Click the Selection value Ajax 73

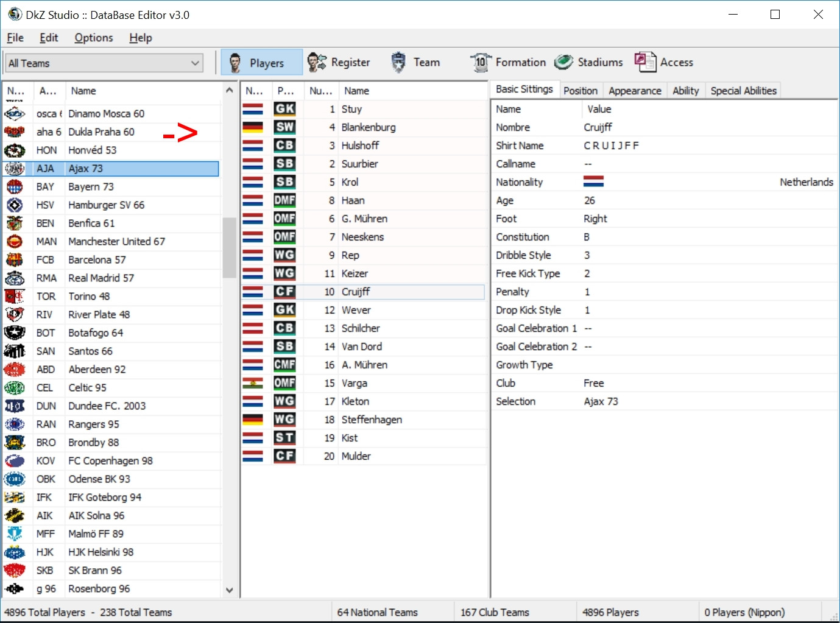click(601, 401)
